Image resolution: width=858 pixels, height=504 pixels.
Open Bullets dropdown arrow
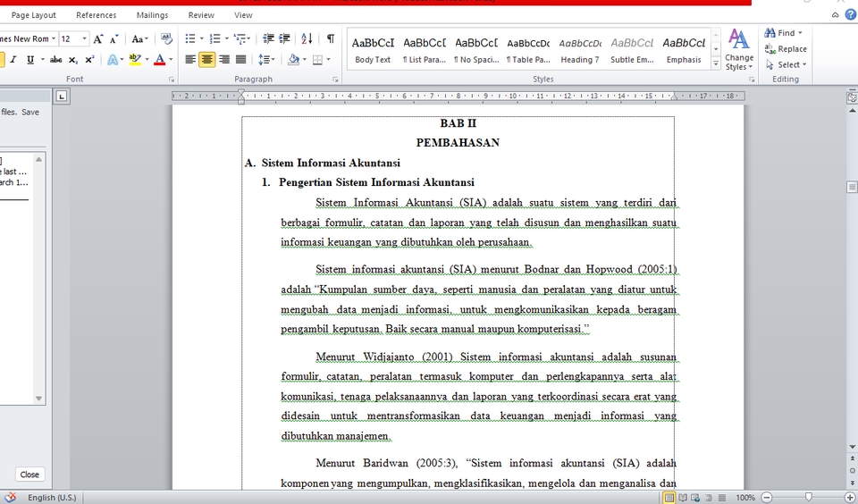coord(201,38)
